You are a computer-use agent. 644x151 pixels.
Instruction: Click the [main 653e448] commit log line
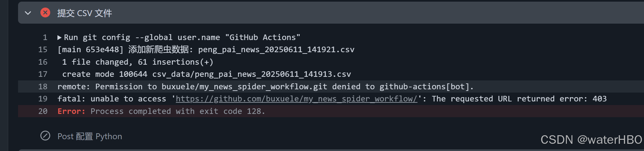[x=206, y=50]
